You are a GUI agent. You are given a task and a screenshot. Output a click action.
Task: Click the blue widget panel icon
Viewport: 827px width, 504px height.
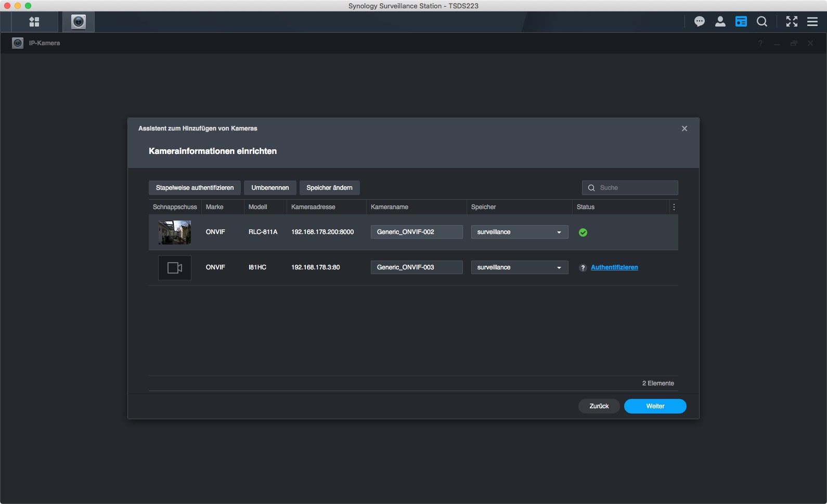click(741, 21)
